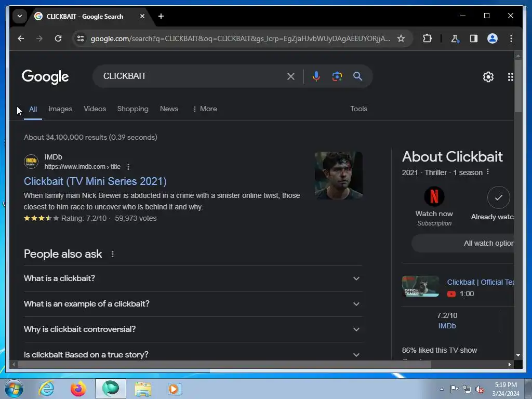
Task: Open the IMDb result options dots
Action: [128, 167]
